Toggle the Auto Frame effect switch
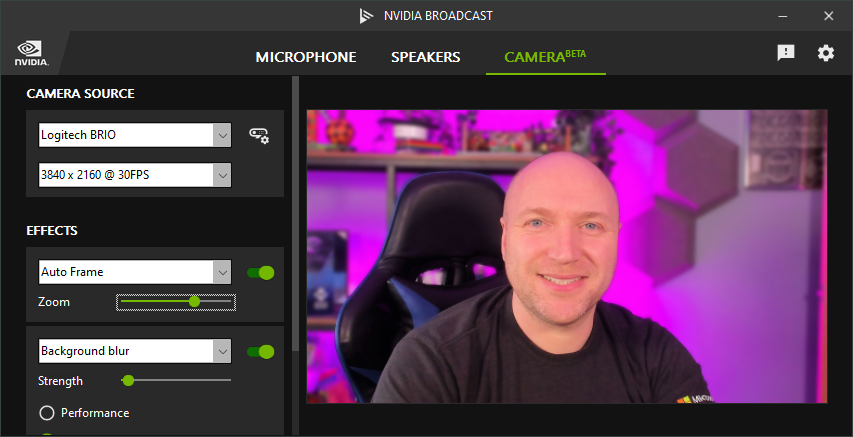 (x=261, y=273)
